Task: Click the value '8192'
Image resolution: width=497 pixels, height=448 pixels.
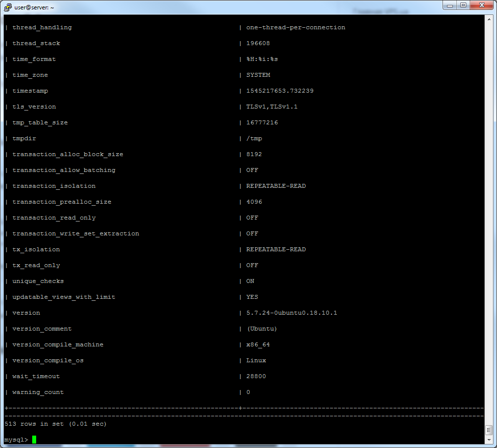Action: click(254, 155)
